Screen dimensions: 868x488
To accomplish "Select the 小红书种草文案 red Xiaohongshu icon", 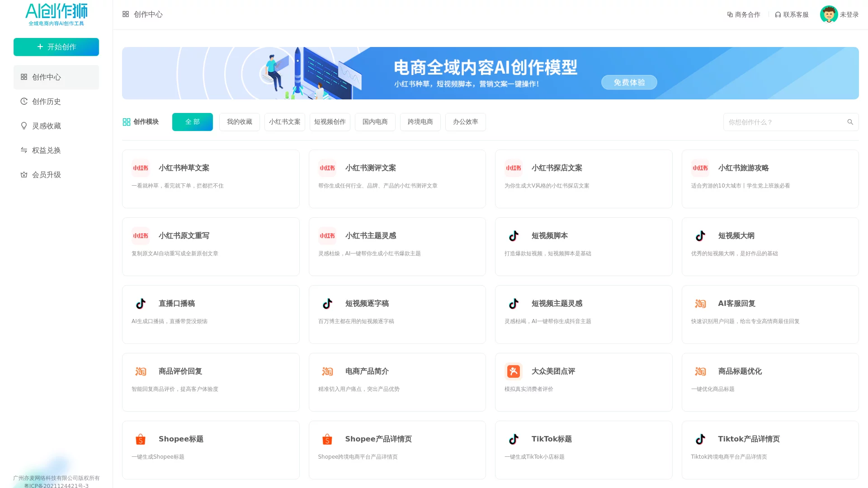I will click(140, 168).
